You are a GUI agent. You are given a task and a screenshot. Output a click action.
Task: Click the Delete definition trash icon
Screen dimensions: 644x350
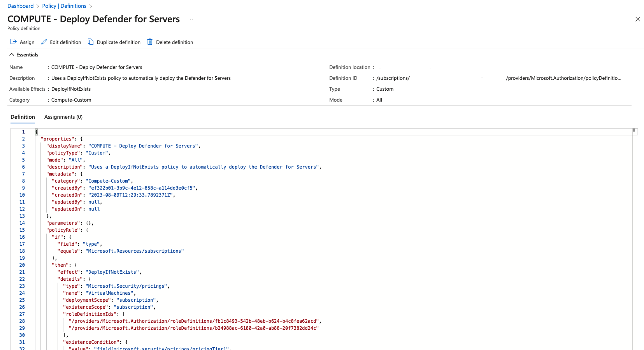point(150,42)
